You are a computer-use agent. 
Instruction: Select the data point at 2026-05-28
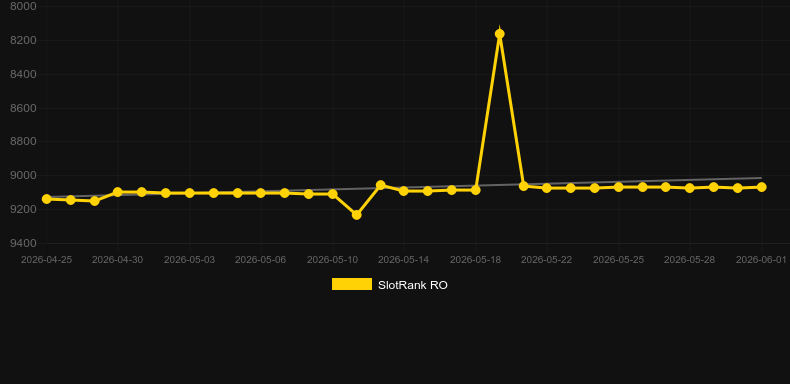(690, 188)
